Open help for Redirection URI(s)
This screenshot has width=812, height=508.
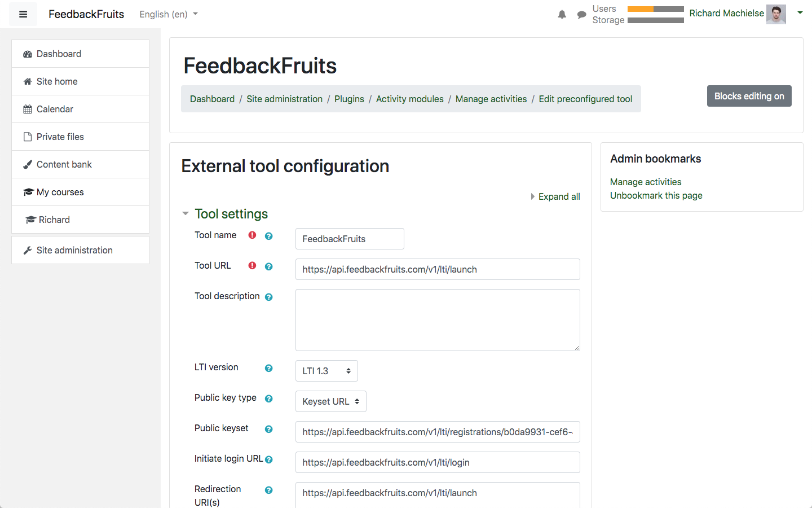click(269, 490)
